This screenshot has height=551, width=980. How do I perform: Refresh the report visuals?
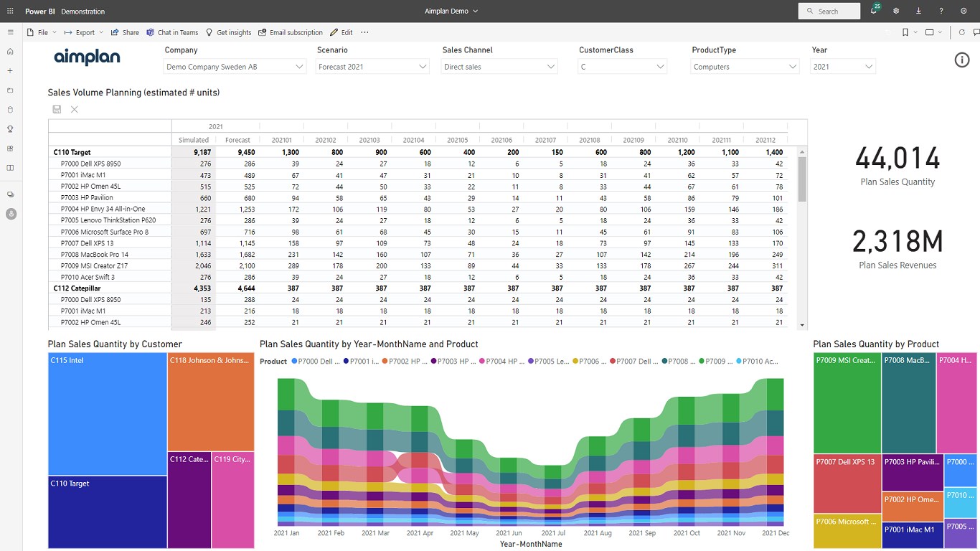[x=962, y=32]
